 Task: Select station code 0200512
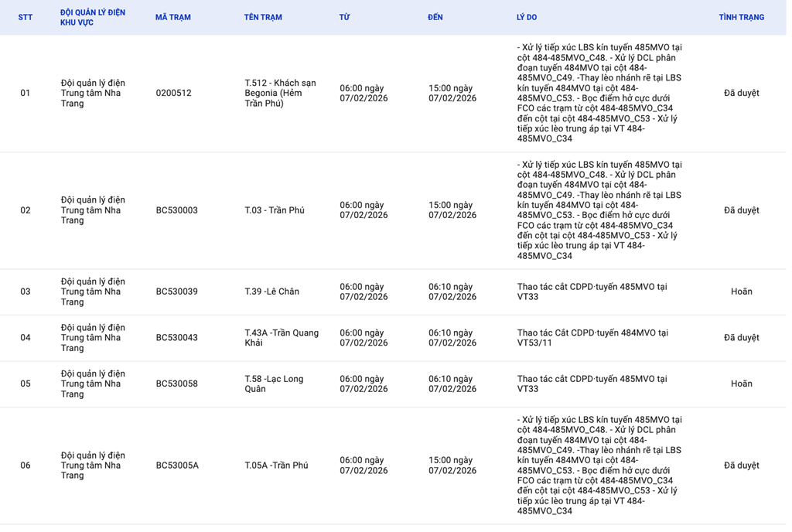tap(173, 93)
